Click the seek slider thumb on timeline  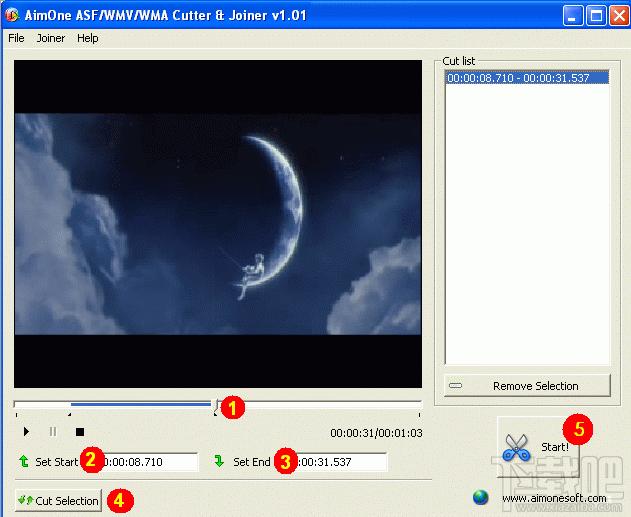216,405
